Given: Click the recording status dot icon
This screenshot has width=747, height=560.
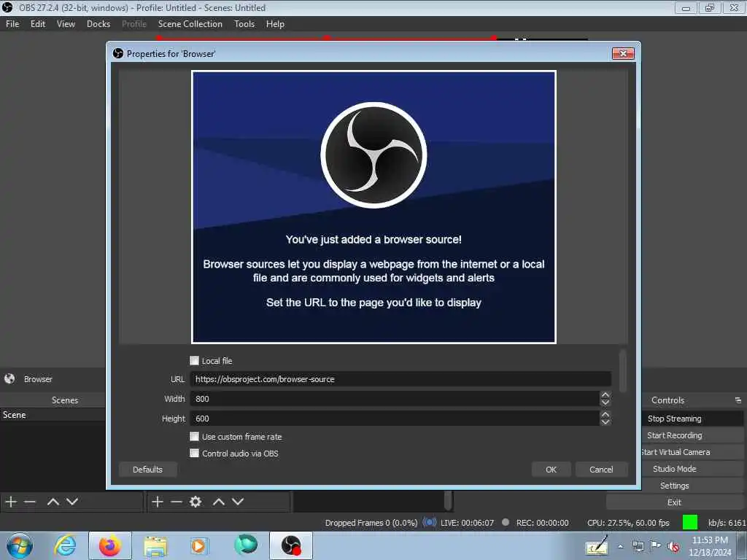Looking at the screenshot, I should 506,522.
